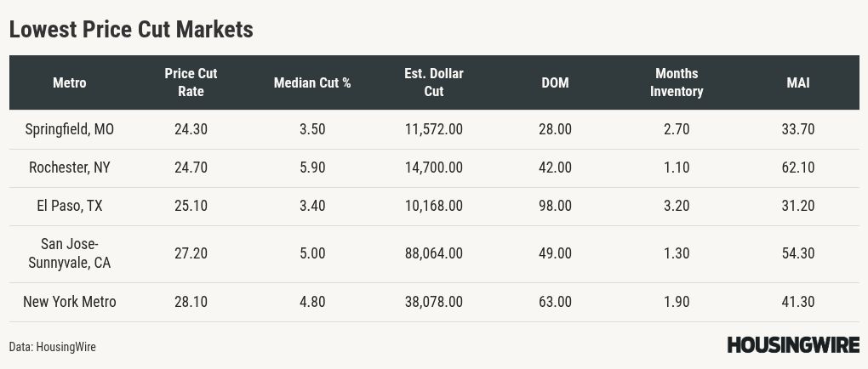Click the DOM column header
This screenshot has height=369, width=868.
pyautogui.click(x=555, y=82)
